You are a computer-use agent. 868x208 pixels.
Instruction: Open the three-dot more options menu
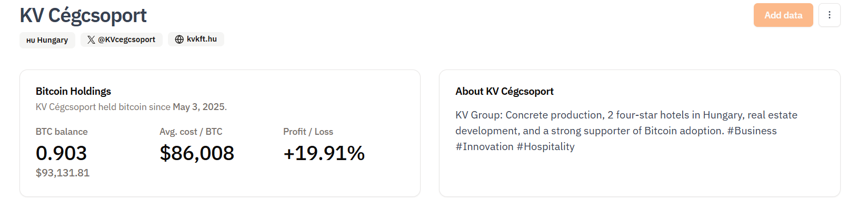pyautogui.click(x=830, y=15)
